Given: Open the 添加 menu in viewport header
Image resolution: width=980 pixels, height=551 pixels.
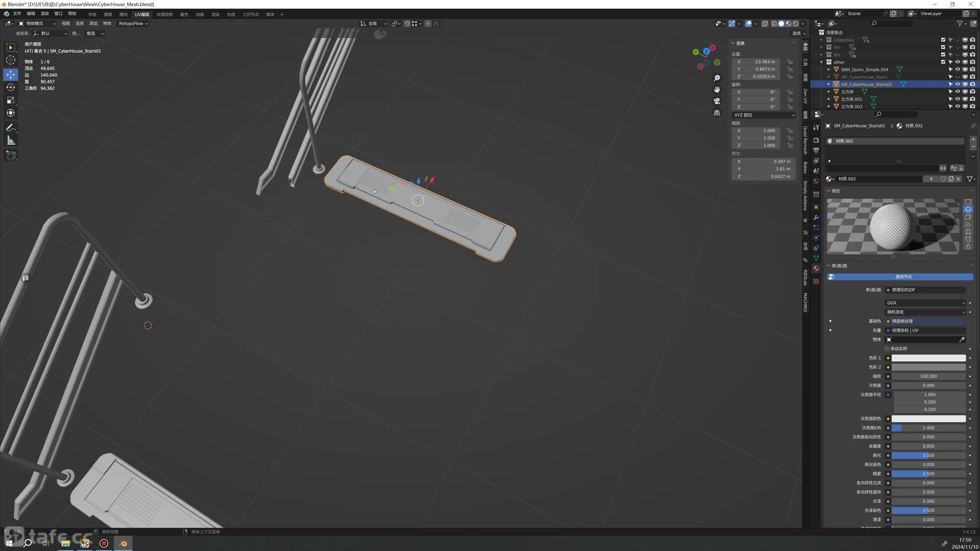Looking at the screenshot, I should coord(93,24).
